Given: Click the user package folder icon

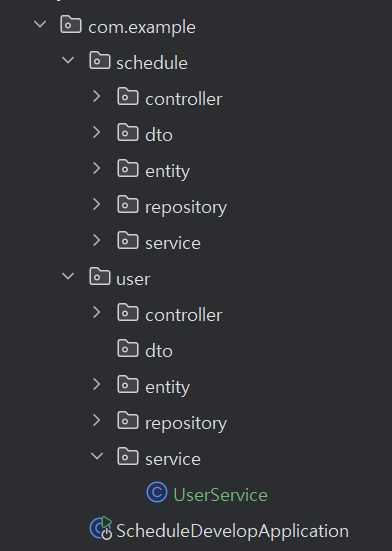Looking at the screenshot, I should (x=100, y=277).
